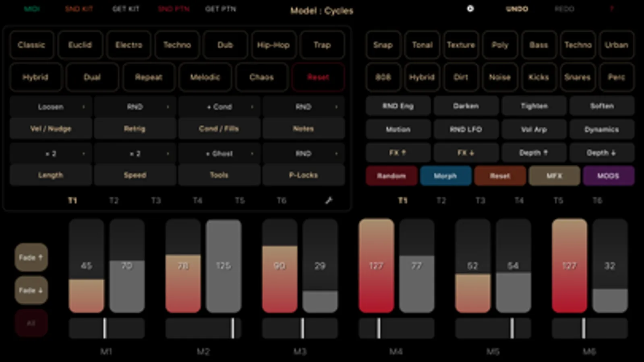Expand the Loosen dropdown arrow
Viewport: 644px width, 362px height.
coord(84,107)
